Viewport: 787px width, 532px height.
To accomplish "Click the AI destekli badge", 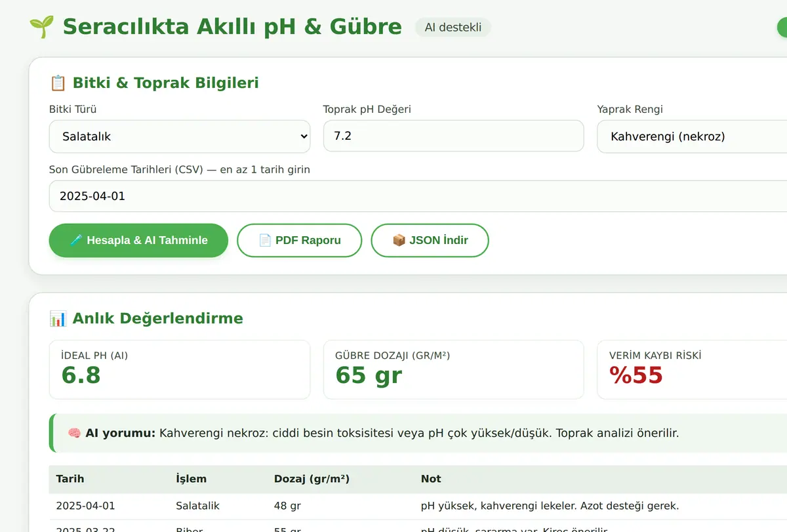I will 453,27.
